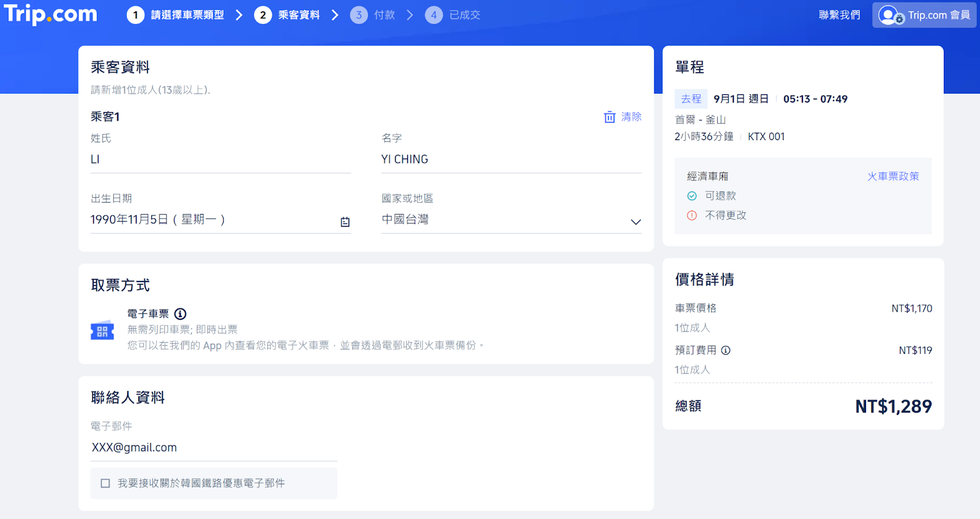Click the 經濟車廂 class label

pos(707,176)
